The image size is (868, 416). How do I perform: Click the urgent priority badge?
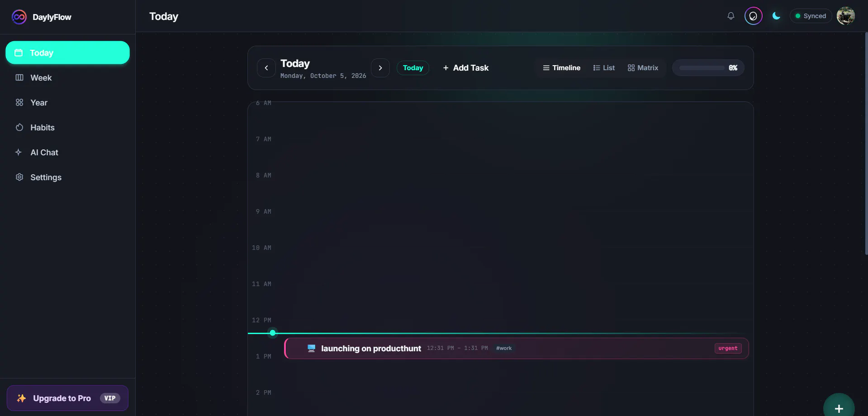point(728,348)
